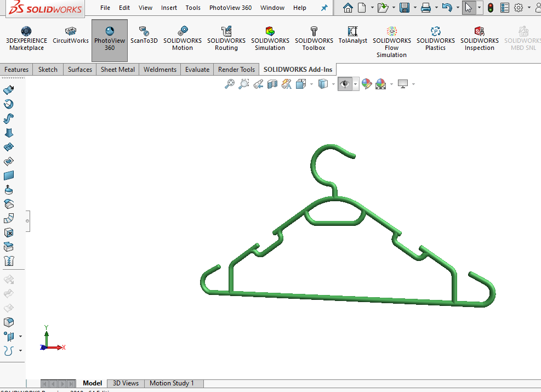Open the Tools menu

pyautogui.click(x=193, y=8)
